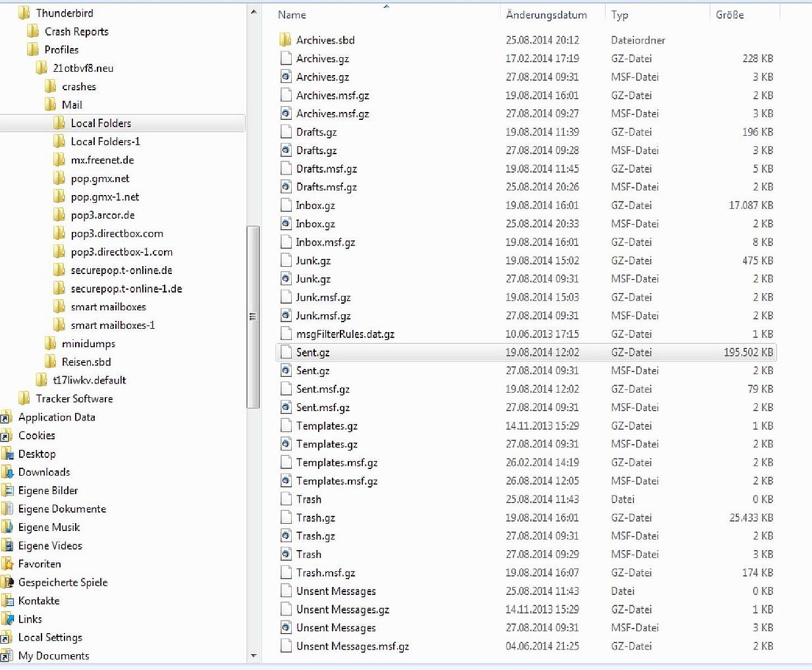Click the Eigene Musik icon
The image size is (812, 670).
(x=7, y=527)
